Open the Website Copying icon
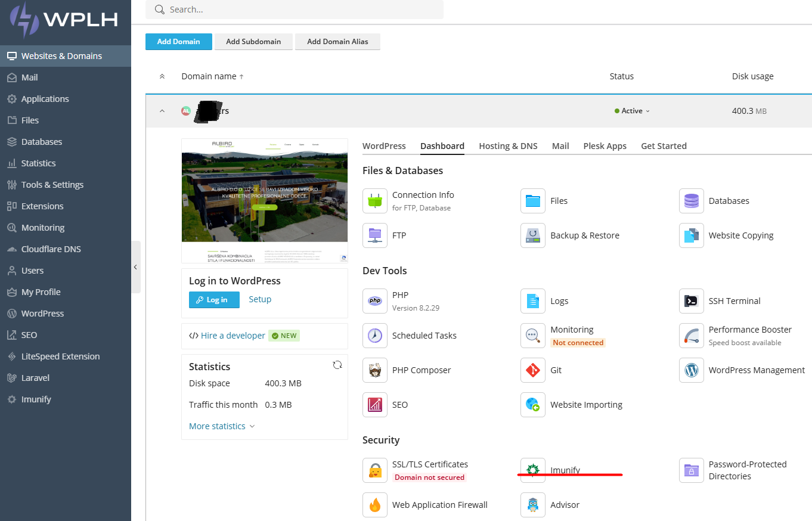 click(x=692, y=235)
